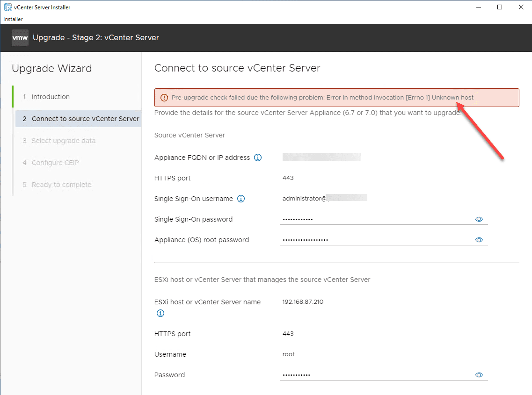Image resolution: width=532 pixels, height=395 pixels.
Task: Click the source HTTPS port value 443
Action: point(288,178)
